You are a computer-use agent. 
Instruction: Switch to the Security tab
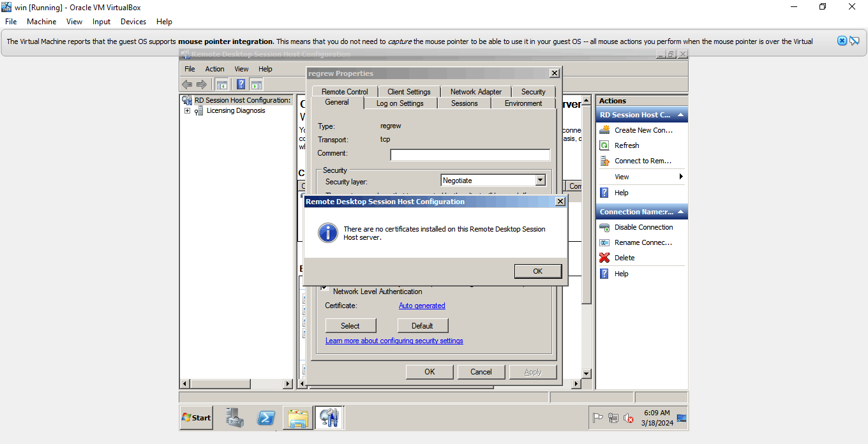pos(534,92)
